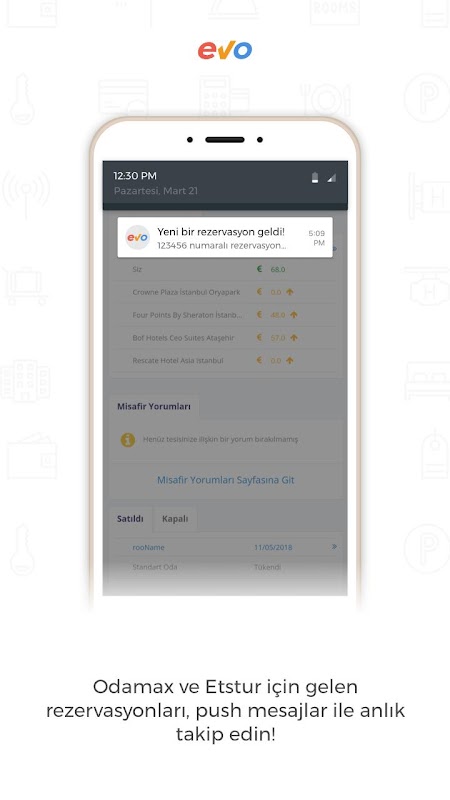Select the Four Points By Sheraton row

(x=225, y=315)
